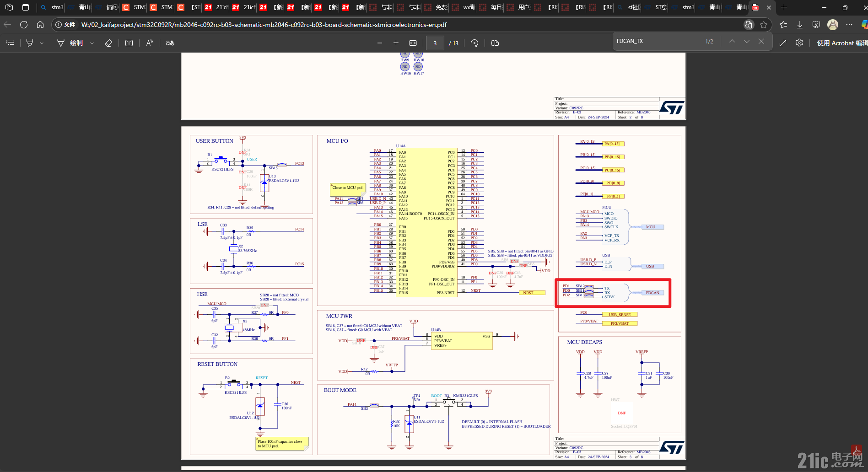Click the RESET BUTTON section heading
This screenshot has width=868, height=472.
click(x=217, y=364)
